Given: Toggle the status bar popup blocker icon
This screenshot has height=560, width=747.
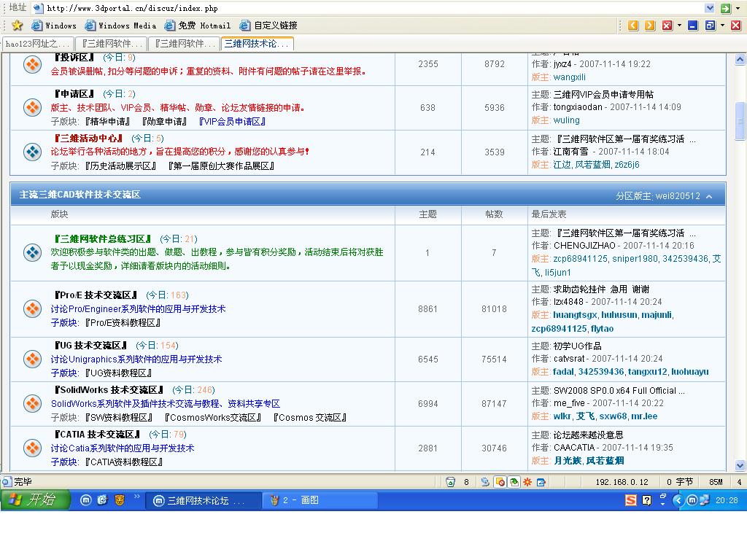Looking at the screenshot, I should (500, 482).
